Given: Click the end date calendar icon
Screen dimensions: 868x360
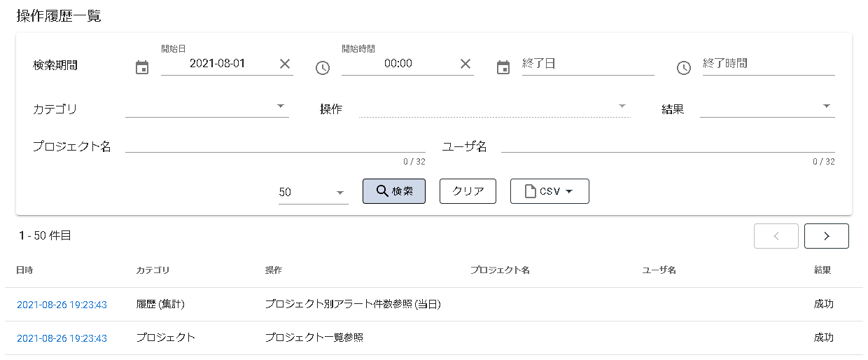Looking at the screenshot, I should pos(503,68).
